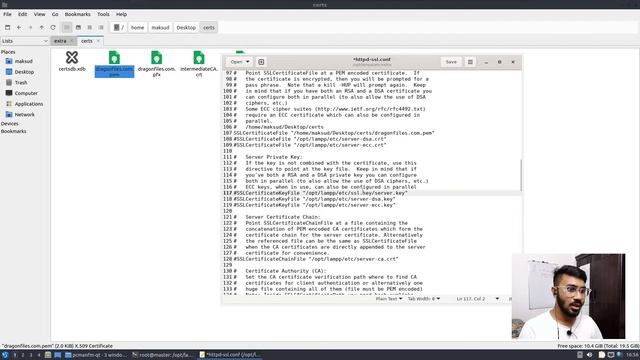Open the Edit menu
Viewport: 640px width, 360px height.
[x=22, y=14]
